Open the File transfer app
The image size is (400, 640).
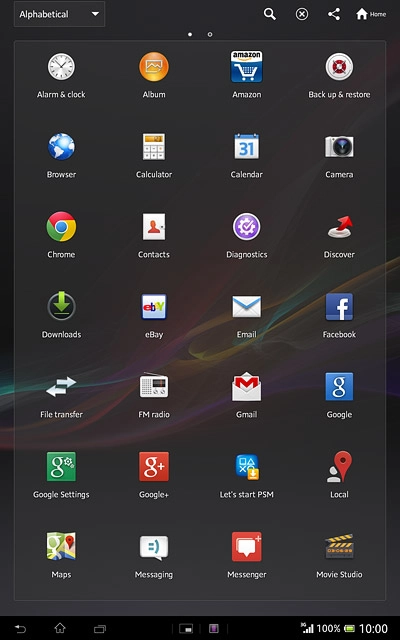pos(61,387)
